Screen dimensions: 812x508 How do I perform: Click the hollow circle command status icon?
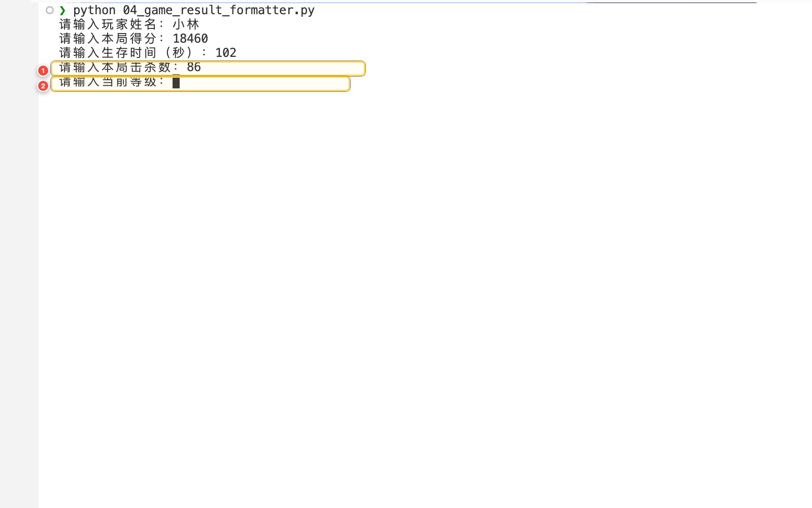[50, 10]
